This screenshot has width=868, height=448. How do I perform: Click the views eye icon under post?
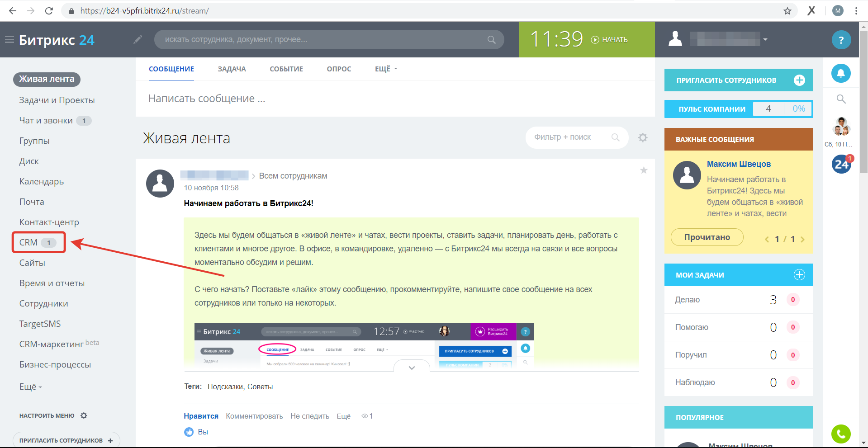click(x=365, y=416)
